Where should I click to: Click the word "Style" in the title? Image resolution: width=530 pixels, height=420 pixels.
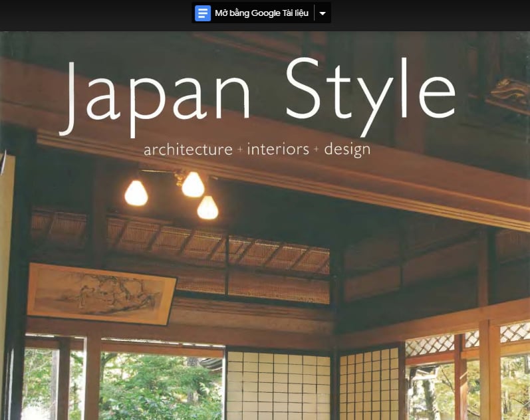[370, 91]
